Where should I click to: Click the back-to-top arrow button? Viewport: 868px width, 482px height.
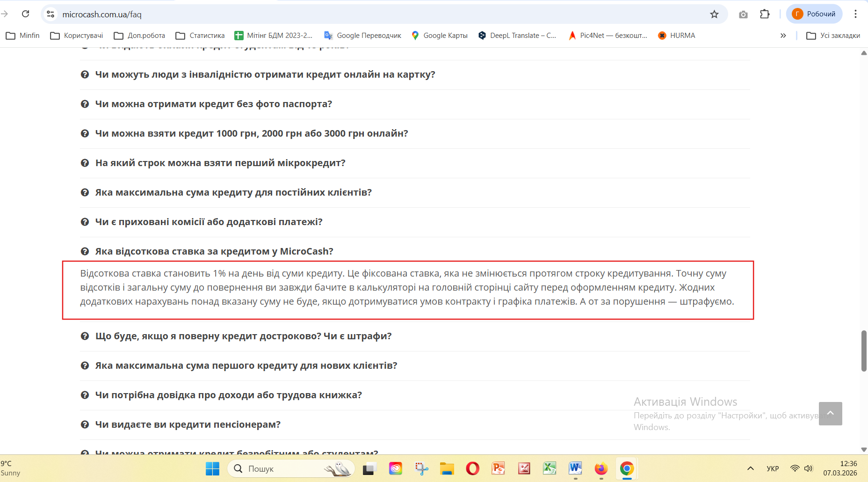pos(831,414)
